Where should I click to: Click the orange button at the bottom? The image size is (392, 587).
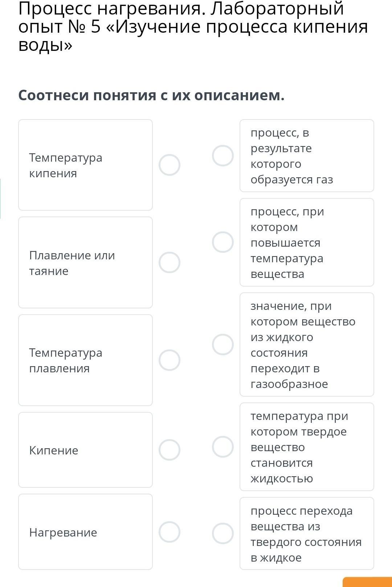tap(367, 582)
